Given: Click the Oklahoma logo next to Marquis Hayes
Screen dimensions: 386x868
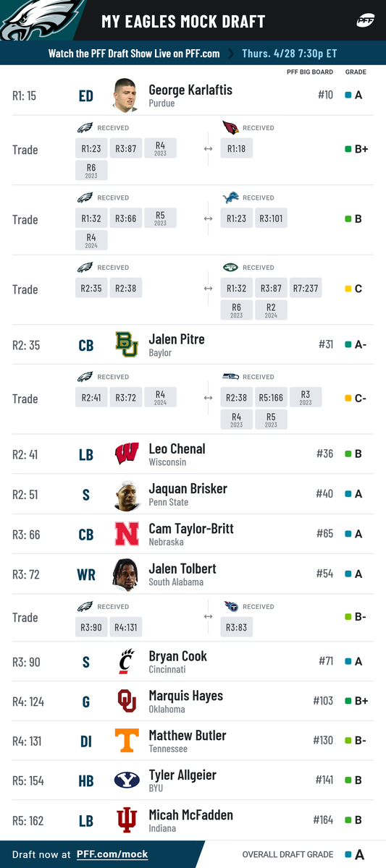Looking at the screenshot, I should tap(127, 701).
